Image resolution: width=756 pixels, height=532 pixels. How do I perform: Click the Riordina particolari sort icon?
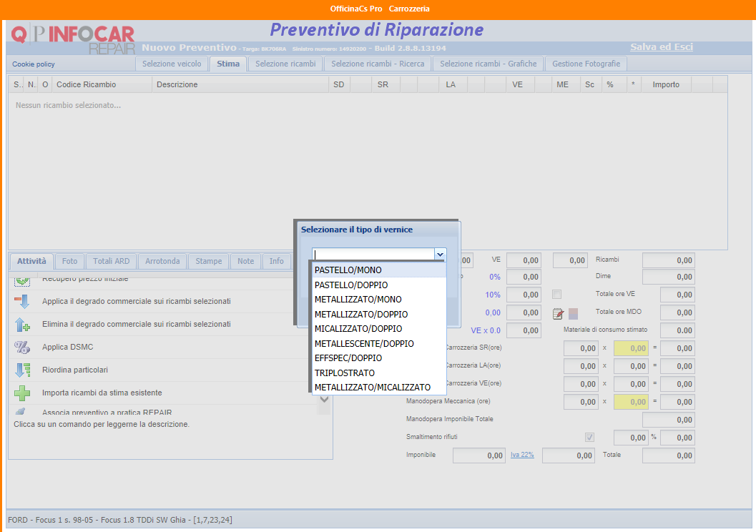(x=22, y=370)
